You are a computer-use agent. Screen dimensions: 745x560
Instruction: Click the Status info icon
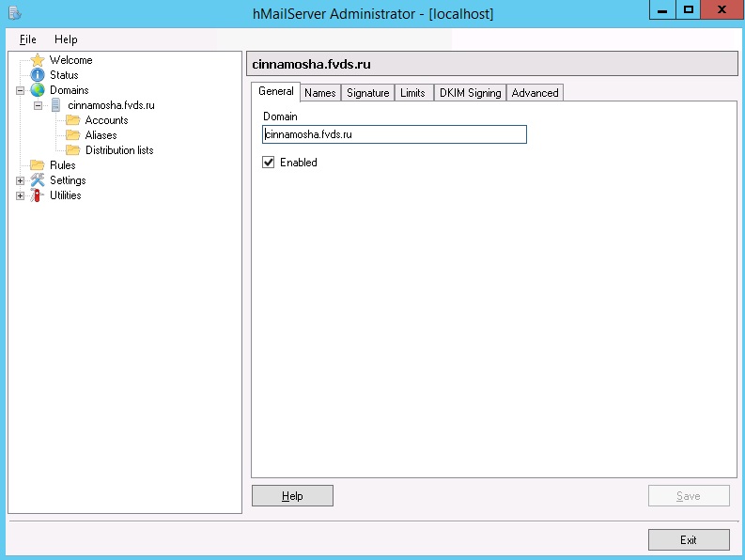(x=38, y=75)
